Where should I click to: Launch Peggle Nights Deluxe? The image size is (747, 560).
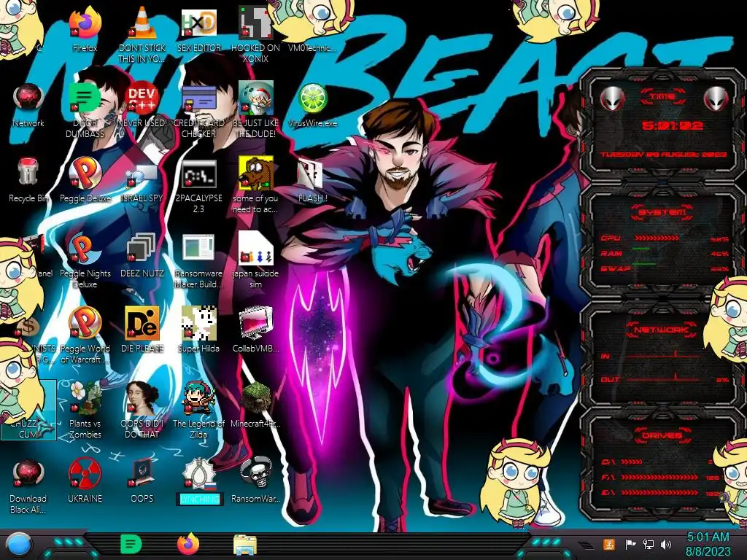pyautogui.click(x=85, y=248)
